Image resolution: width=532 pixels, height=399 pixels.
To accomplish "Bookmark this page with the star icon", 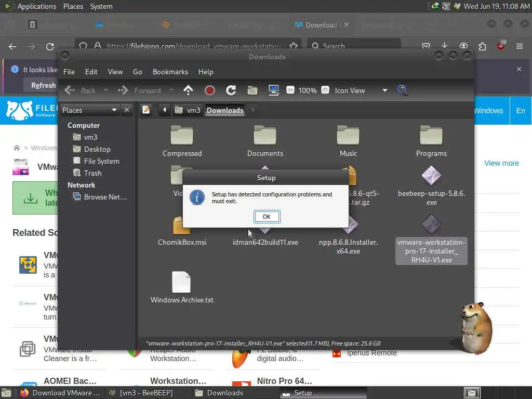I will click(294, 46).
